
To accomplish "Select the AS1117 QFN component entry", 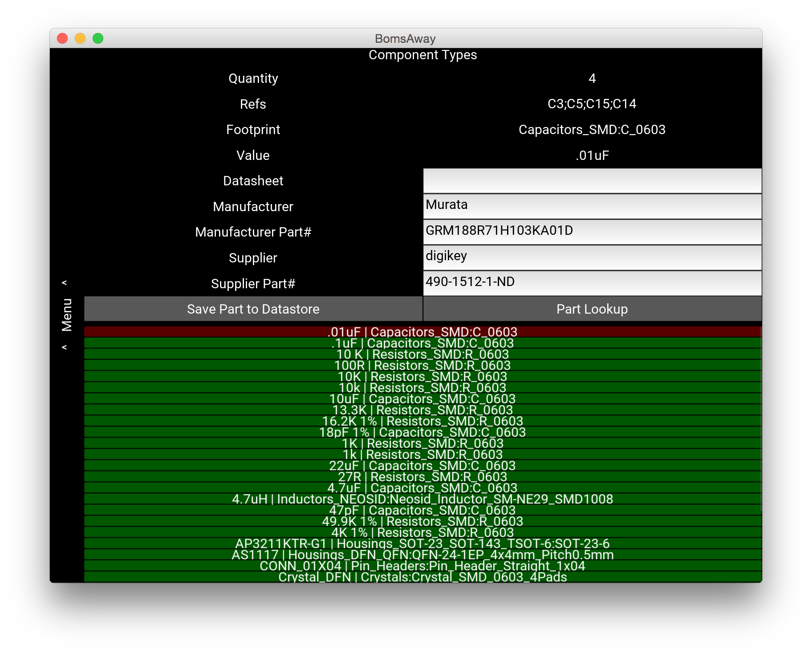I will [423, 555].
